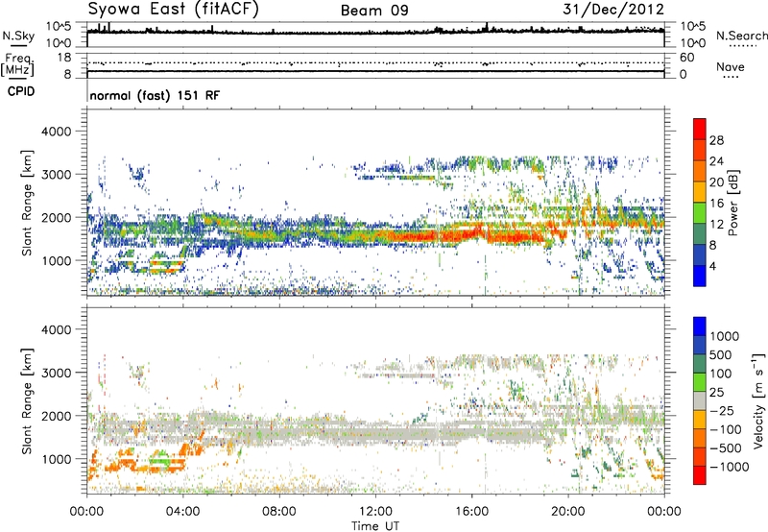
Task: Click the gray segment of velocity colorbar
Action: coord(700,400)
